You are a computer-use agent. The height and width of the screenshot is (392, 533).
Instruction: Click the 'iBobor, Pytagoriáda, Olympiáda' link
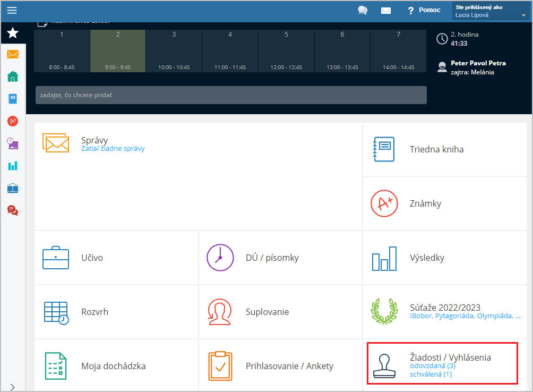click(465, 316)
